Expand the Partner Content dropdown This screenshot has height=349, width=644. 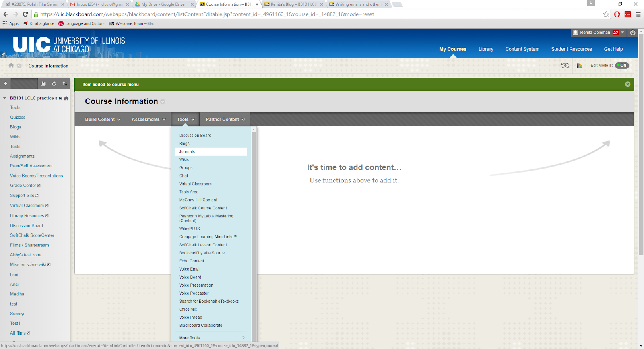click(x=225, y=120)
